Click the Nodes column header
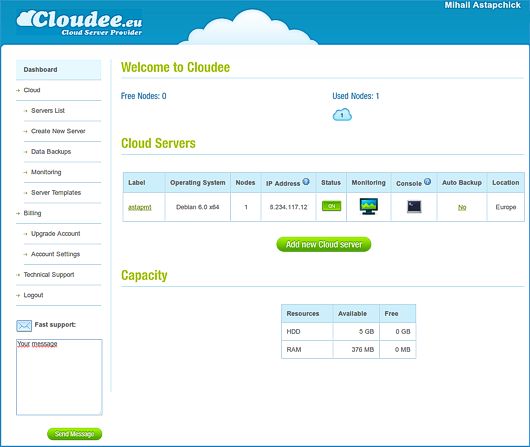Screen dimensions: 530x447 pos(245,183)
